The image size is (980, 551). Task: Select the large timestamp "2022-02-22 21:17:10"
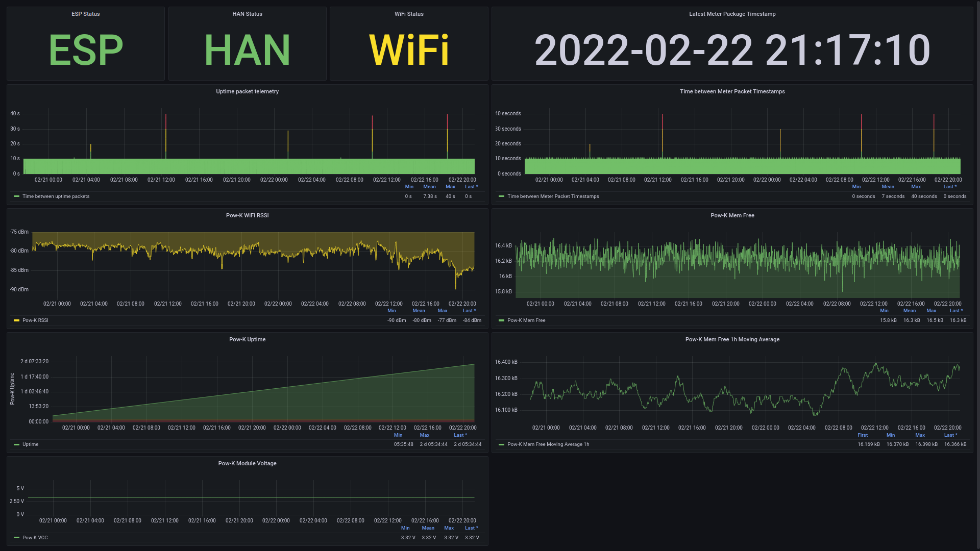click(x=732, y=49)
